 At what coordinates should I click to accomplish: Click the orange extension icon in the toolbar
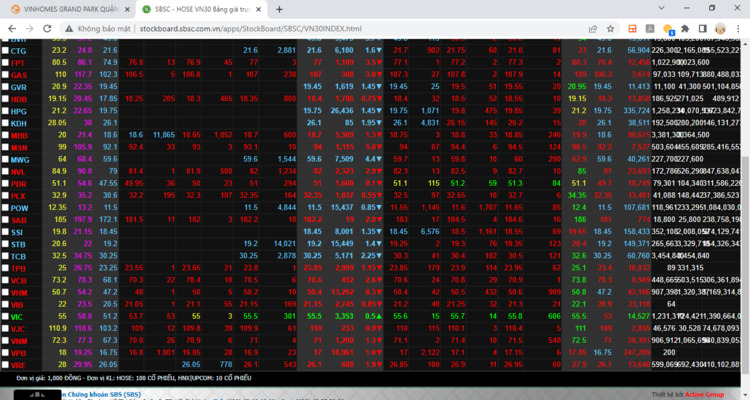(632, 29)
